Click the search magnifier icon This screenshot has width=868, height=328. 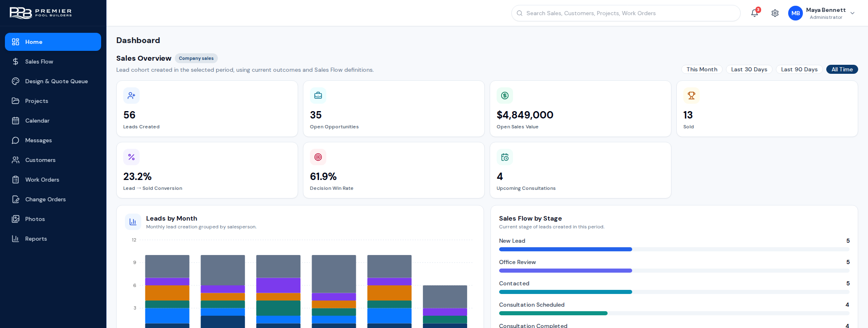tap(520, 13)
